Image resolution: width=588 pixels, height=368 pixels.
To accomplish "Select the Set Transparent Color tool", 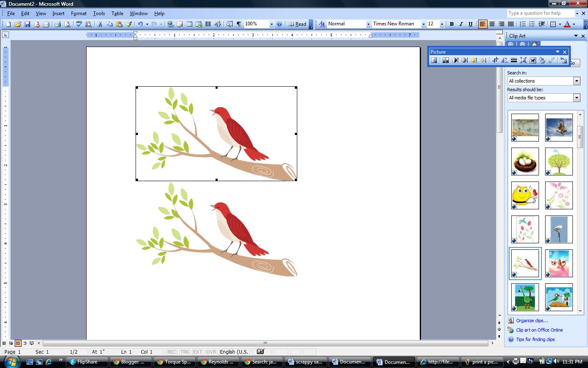I will tap(551, 60).
